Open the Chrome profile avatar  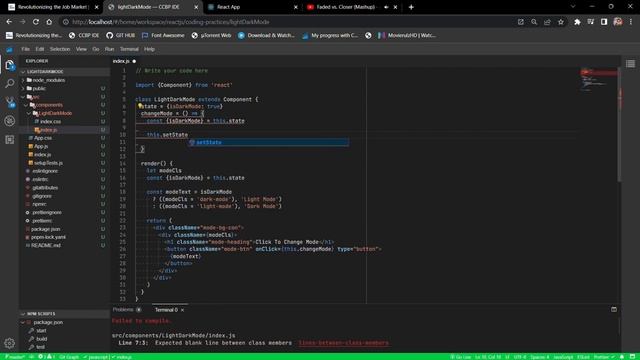click(x=618, y=22)
